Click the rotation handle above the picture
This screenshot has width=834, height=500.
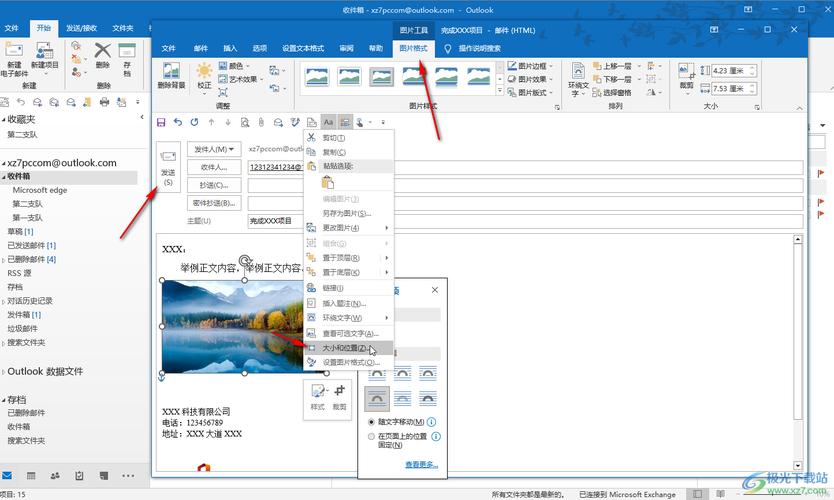[x=245, y=260]
